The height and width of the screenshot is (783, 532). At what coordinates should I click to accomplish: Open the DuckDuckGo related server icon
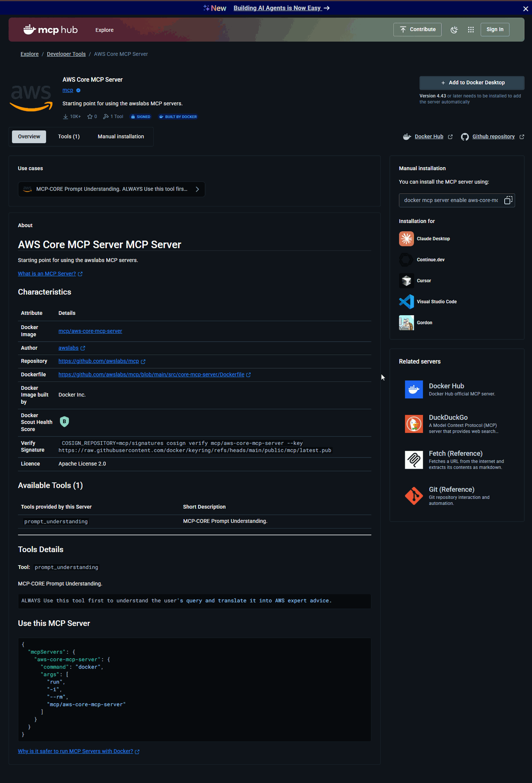[x=414, y=424]
